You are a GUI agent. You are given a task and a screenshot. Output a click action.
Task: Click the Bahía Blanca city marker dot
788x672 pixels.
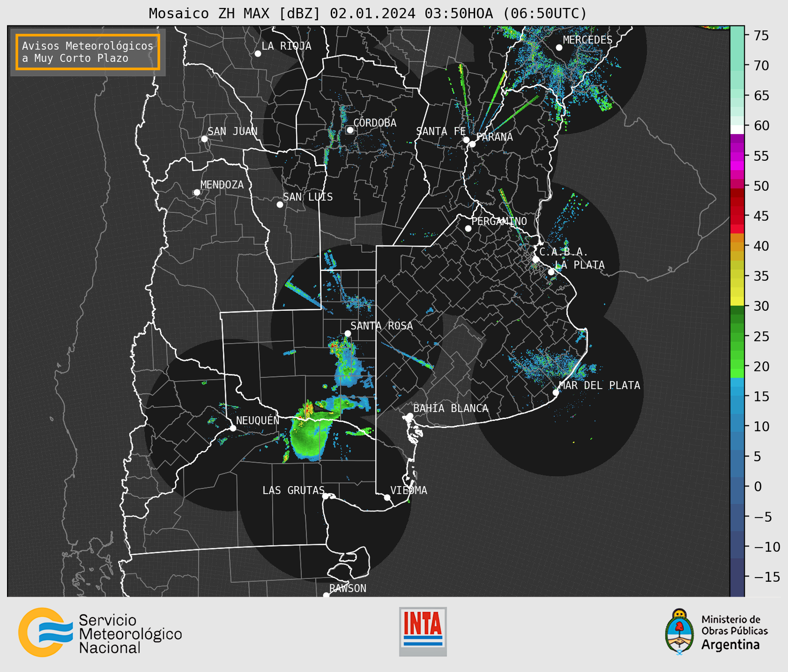click(x=410, y=416)
